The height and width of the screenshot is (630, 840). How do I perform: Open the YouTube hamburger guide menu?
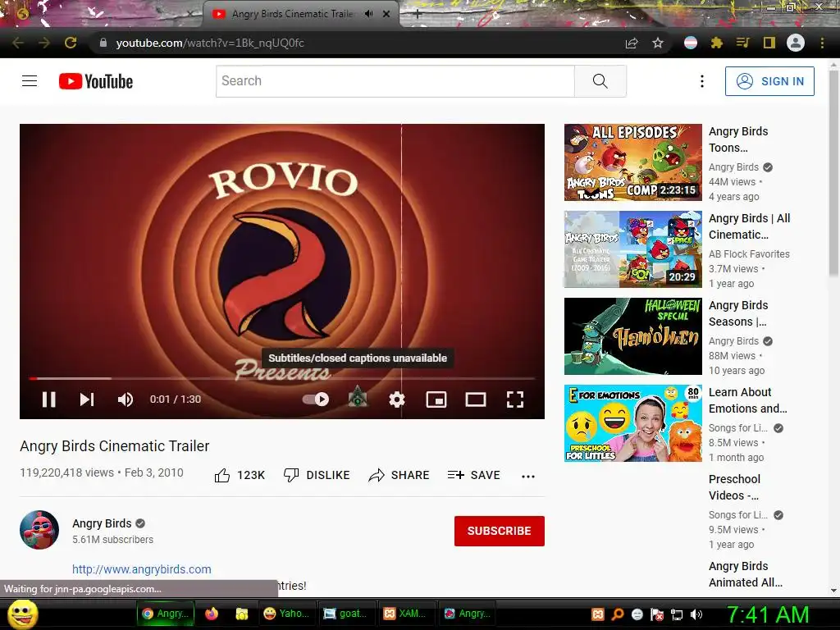click(x=30, y=81)
